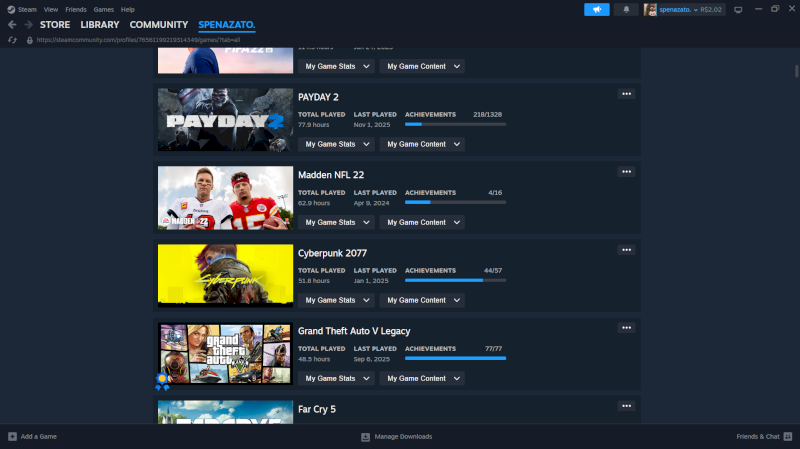Click the Steam logo icon in menu bar
Viewport: 800px width, 449px height.
tap(11, 9)
